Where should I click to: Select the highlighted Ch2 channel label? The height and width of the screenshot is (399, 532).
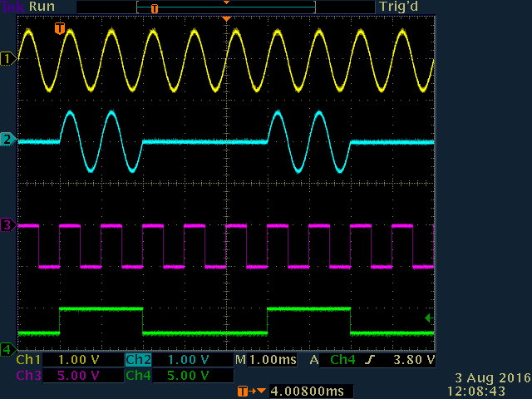click(138, 360)
